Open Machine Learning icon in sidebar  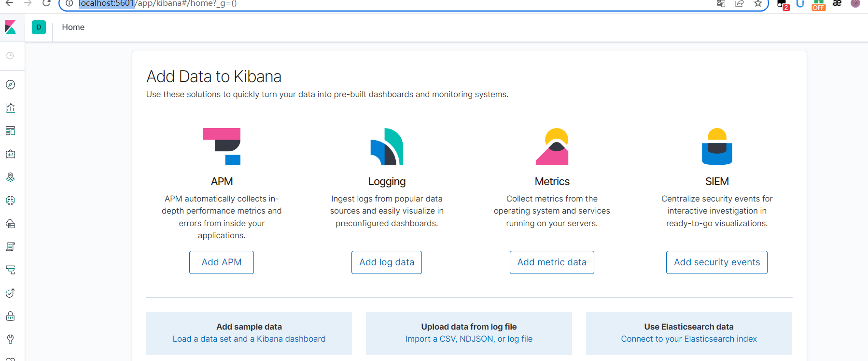pyautogui.click(x=10, y=200)
